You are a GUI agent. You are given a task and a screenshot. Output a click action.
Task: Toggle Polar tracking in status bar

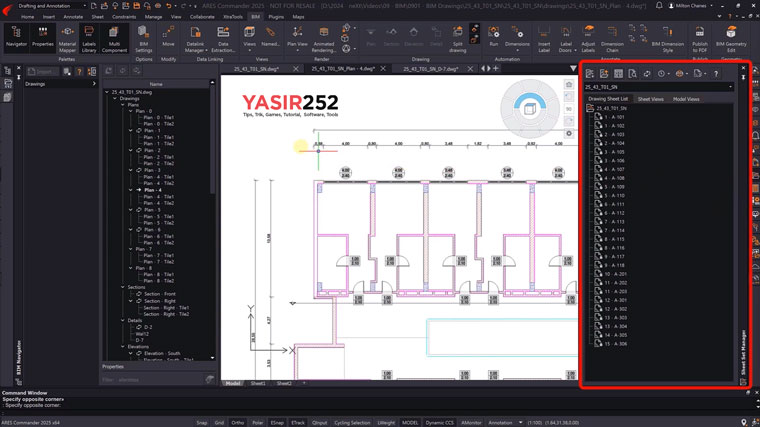click(257, 423)
